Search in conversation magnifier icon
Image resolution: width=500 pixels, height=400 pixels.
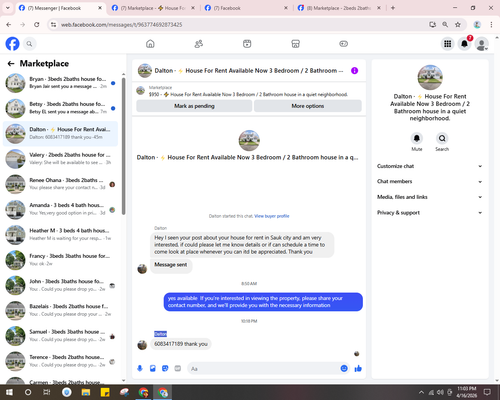point(442,138)
